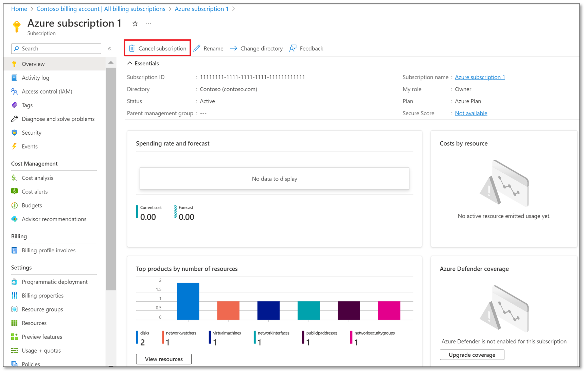Click the sidebar Search field
The height and width of the screenshot is (373, 588).
[x=56, y=49]
